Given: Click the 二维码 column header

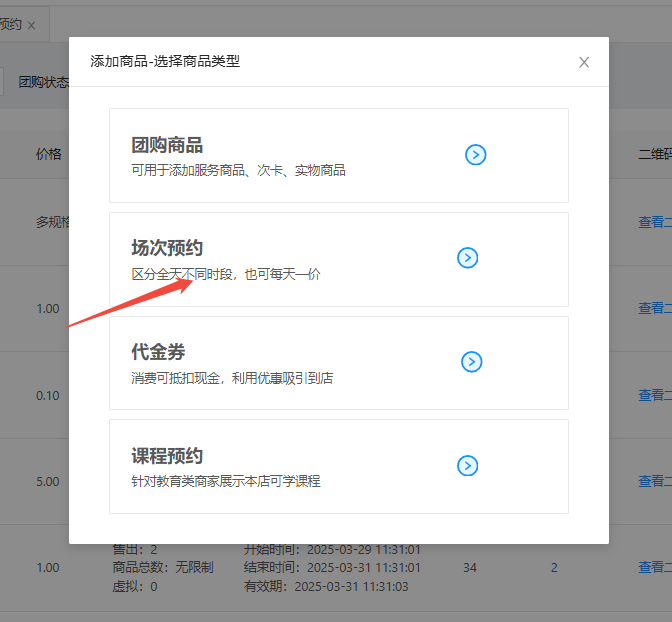Looking at the screenshot, I should 655,154.
